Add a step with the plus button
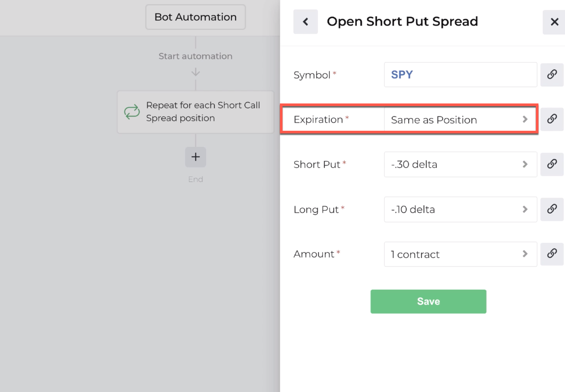 (x=195, y=157)
